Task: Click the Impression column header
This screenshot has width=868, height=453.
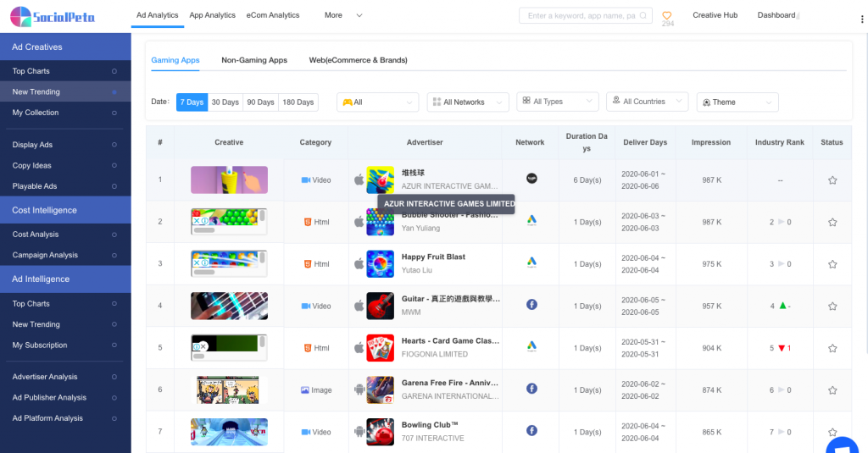Action: 711,142
